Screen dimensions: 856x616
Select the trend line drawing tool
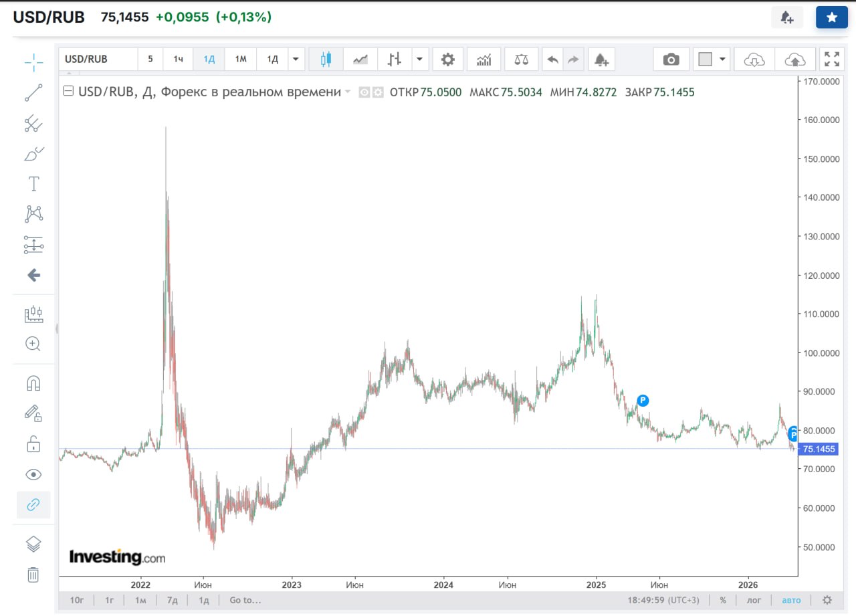[33, 93]
